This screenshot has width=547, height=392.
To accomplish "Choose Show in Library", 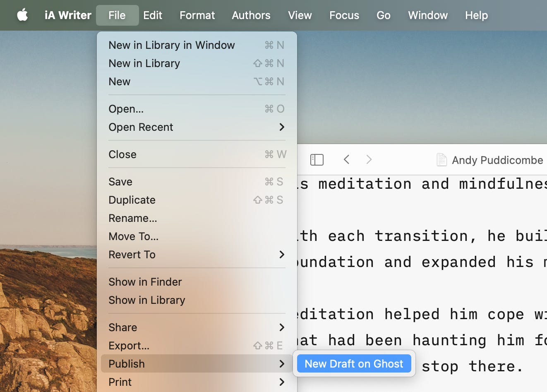I will (x=197, y=300).
